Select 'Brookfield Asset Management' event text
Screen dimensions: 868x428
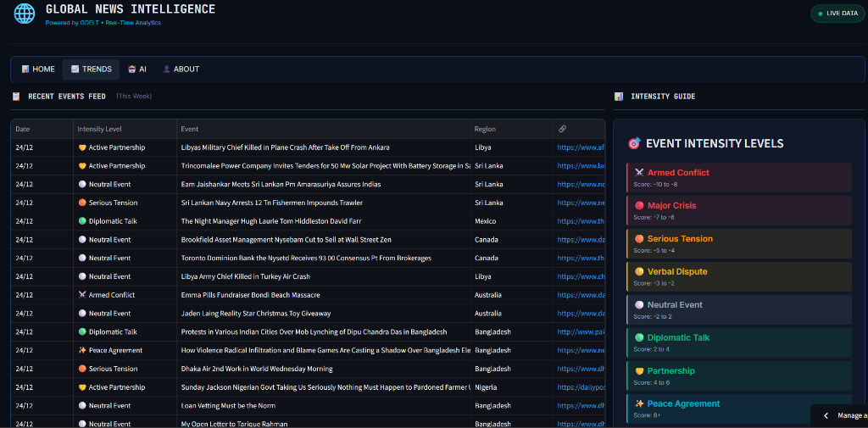click(287, 240)
